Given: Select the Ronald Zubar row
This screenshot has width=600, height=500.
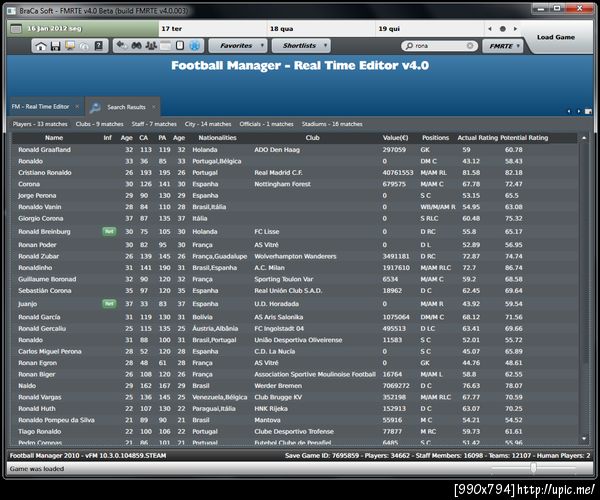Looking at the screenshot, I should (x=295, y=256).
